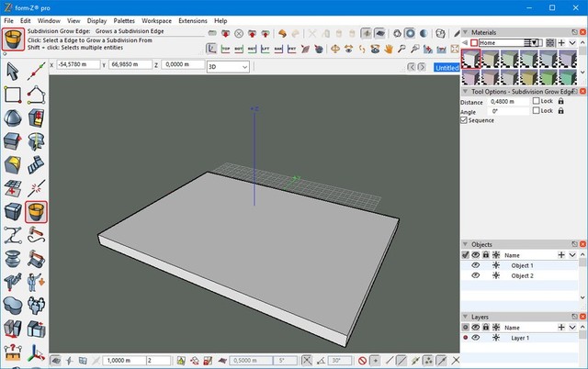Hide Object 1 using eye icon
588x369 pixels.
pos(476,265)
